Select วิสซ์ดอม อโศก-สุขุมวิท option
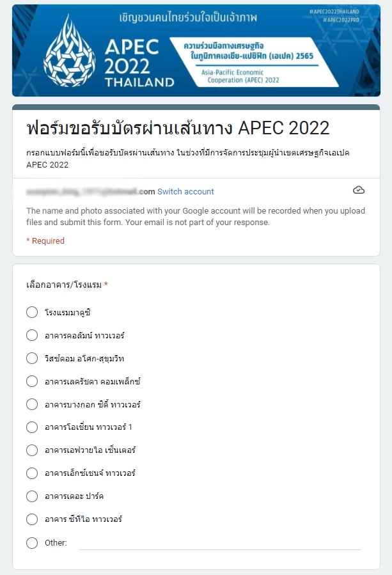 32,358
